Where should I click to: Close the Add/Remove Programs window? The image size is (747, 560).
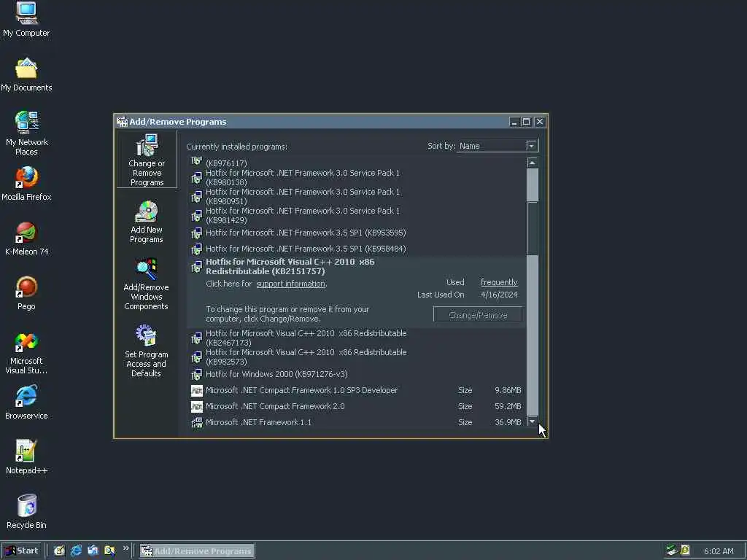pyautogui.click(x=540, y=122)
